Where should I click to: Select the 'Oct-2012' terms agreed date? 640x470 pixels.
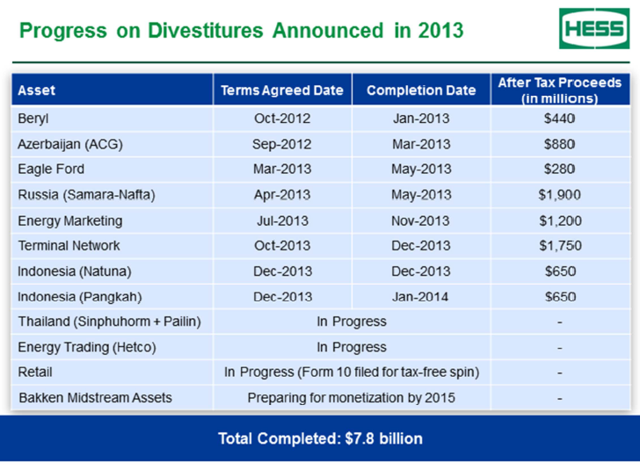click(x=282, y=119)
